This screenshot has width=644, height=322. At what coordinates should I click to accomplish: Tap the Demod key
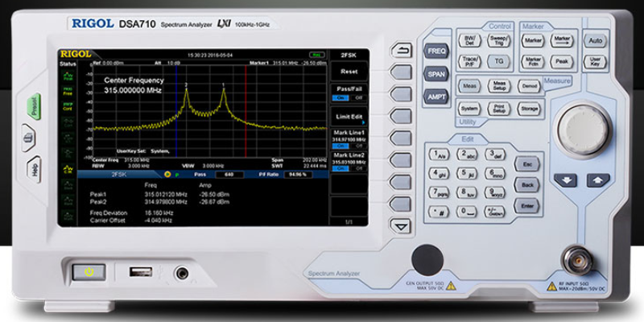pos(528,86)
